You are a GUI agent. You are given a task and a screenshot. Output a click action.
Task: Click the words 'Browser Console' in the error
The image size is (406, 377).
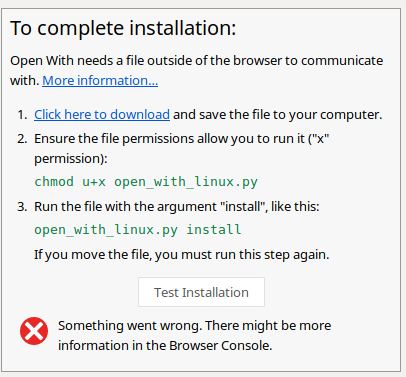pos(220,345)
